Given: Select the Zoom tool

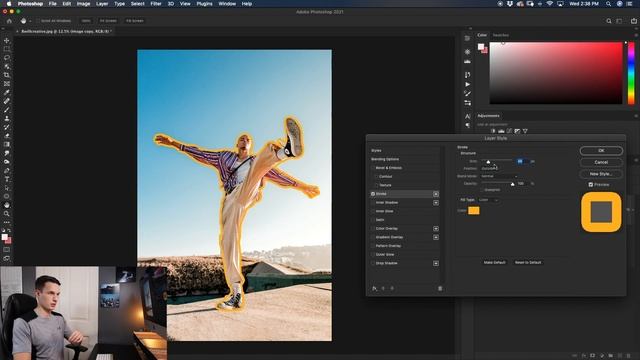Looking at the screenshot, I should [7, 213].
